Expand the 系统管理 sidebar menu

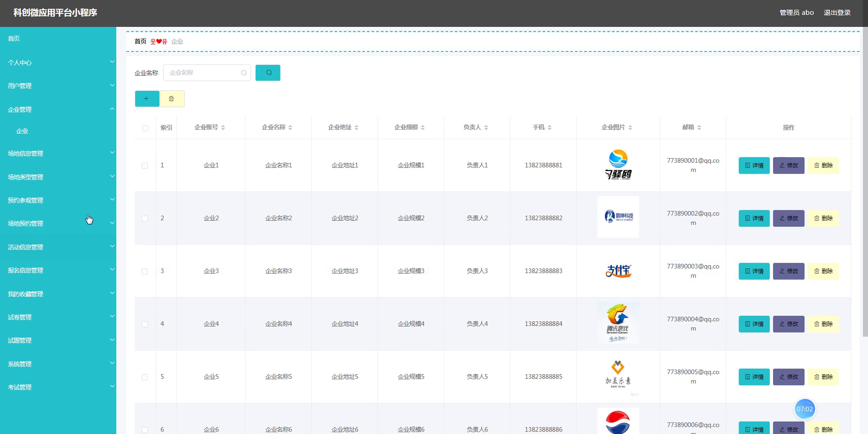point(58,364)
